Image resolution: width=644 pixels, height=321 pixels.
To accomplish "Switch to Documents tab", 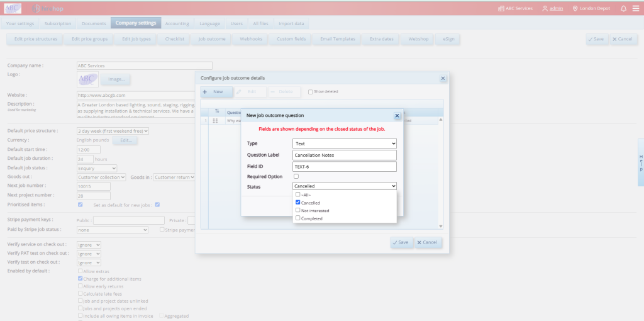I will [94, 23].
